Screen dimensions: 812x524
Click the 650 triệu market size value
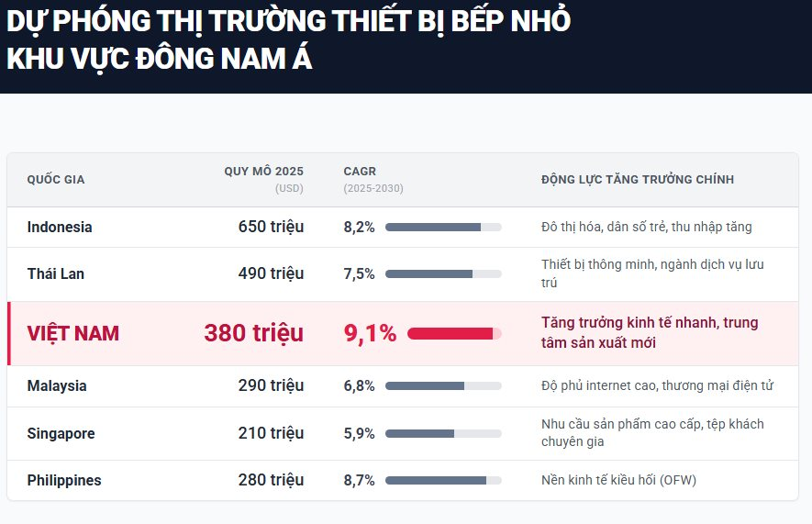pyautogui.click(x=271, y=227)
